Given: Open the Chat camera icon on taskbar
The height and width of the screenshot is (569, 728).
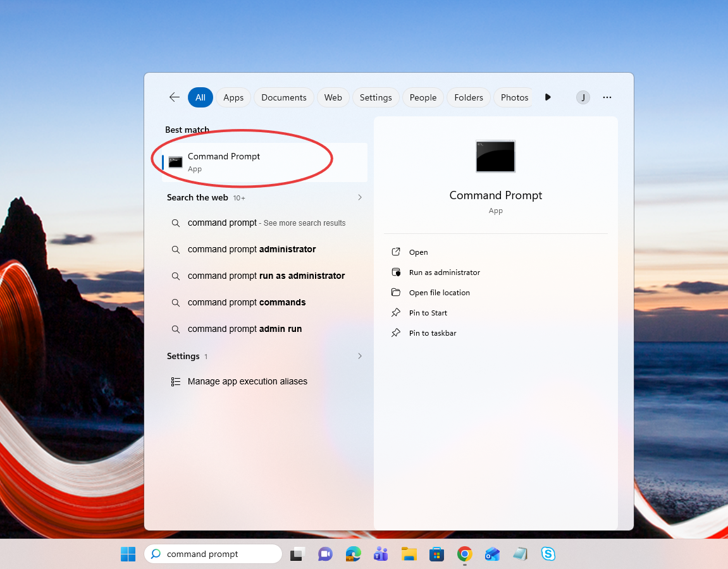Looking at the screenshot, I should click(x=325, y=554).
